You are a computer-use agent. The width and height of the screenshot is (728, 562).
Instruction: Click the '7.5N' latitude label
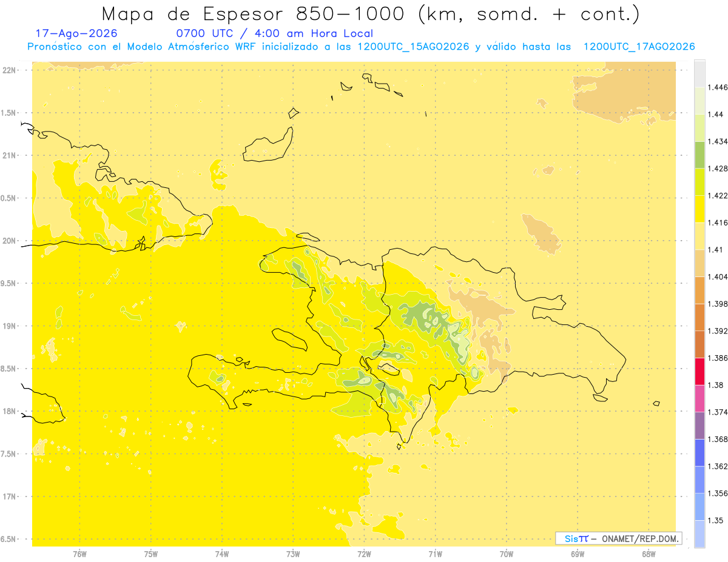[9, 454]
